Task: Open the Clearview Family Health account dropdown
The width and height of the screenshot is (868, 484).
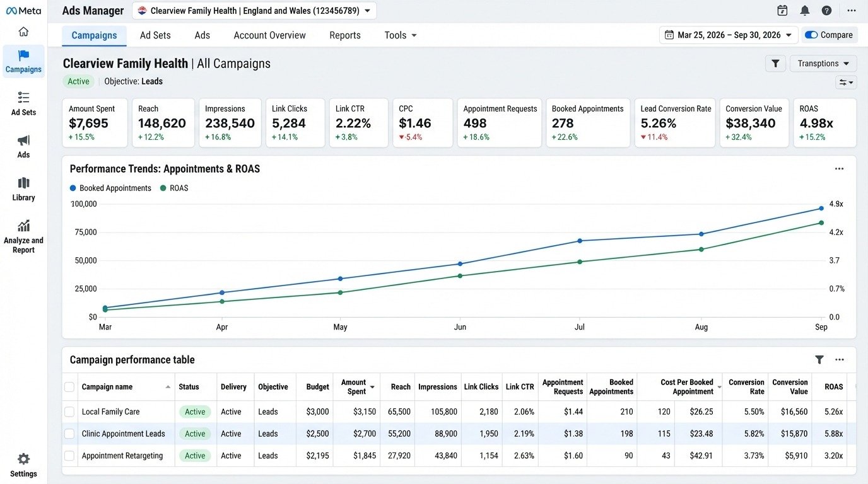Action: (254, 11)
